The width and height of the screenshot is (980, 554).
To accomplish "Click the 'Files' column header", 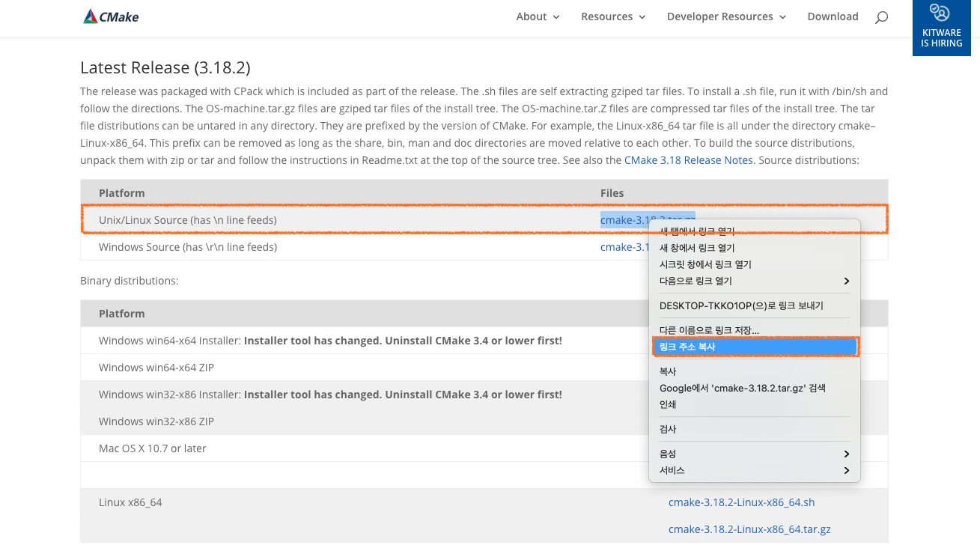I will (612, 193).
